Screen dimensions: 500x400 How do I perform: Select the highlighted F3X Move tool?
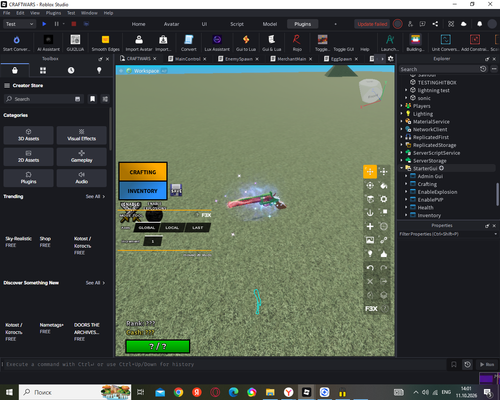point(370,172)
